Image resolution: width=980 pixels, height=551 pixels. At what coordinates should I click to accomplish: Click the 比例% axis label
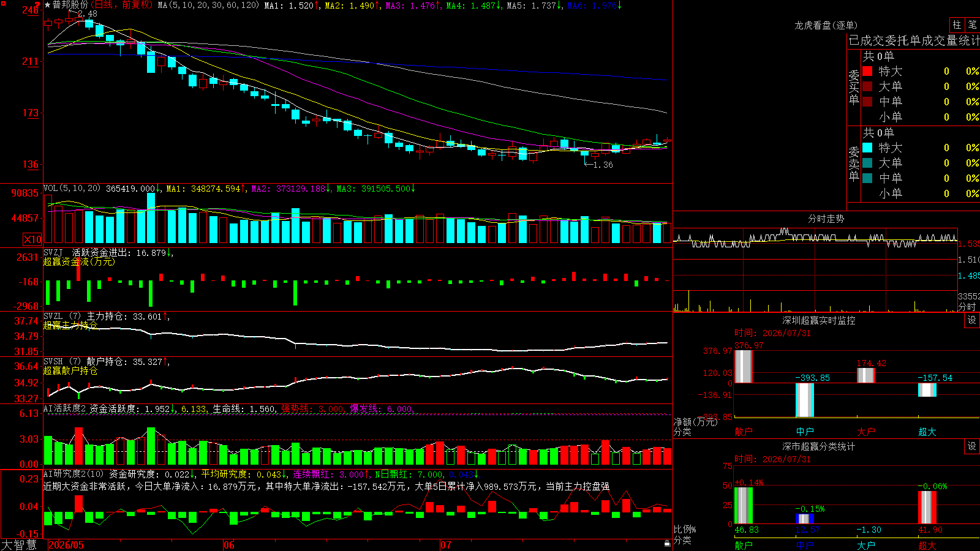(x=685, y=529)
